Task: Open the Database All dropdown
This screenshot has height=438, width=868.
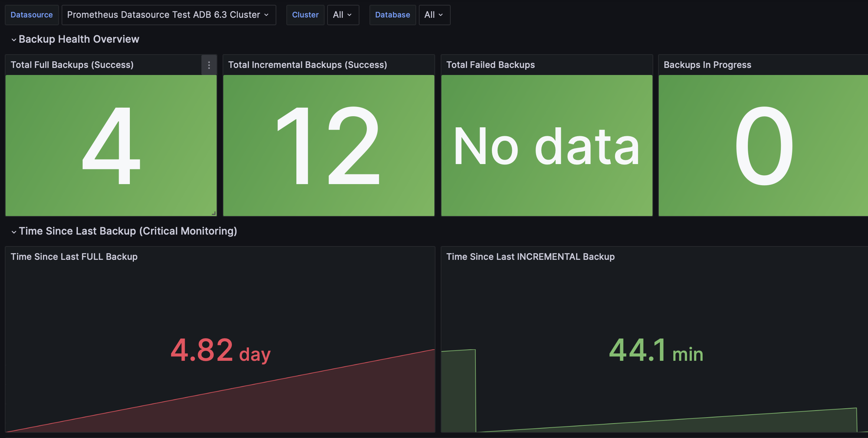Action: point(434,15)
